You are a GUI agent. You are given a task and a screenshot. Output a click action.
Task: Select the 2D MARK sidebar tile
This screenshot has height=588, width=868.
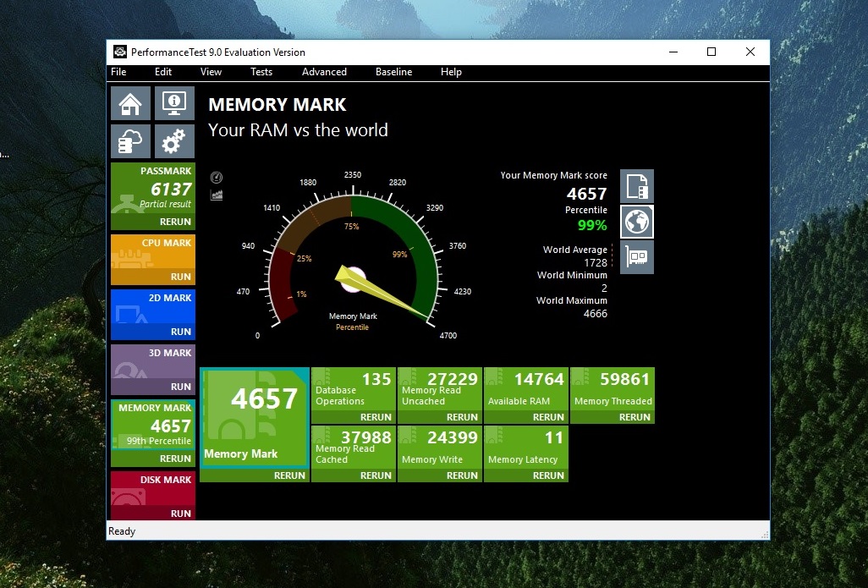click(153, 307)
